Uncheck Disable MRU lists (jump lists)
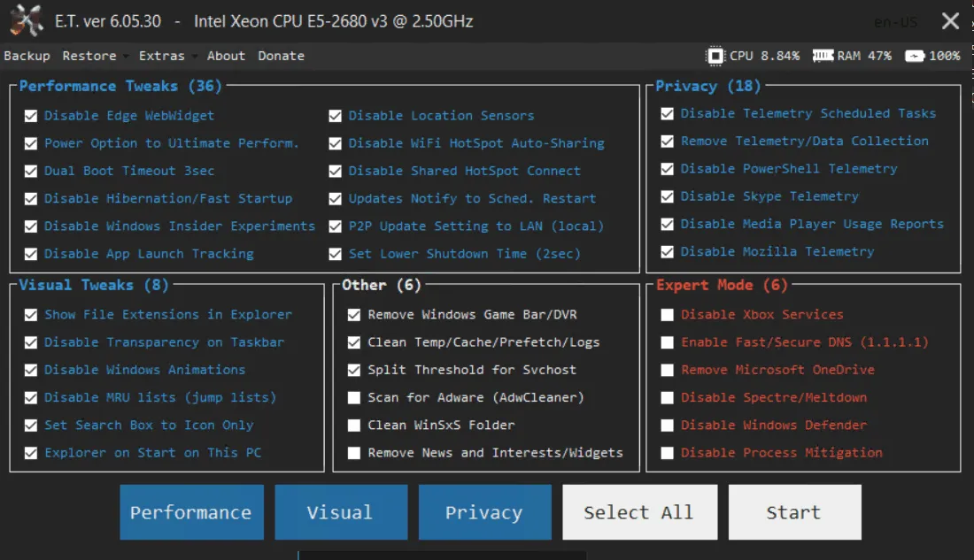 30,398
